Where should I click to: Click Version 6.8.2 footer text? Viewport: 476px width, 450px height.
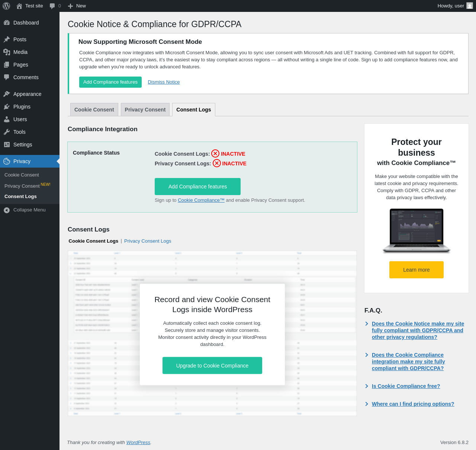[x=454, y=443]
